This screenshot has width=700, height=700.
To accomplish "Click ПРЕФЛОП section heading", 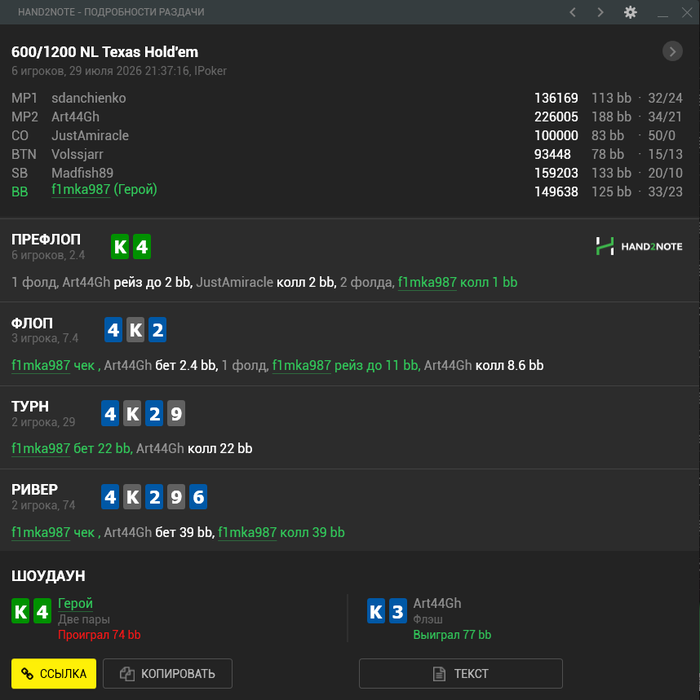I will click(46, 239).
